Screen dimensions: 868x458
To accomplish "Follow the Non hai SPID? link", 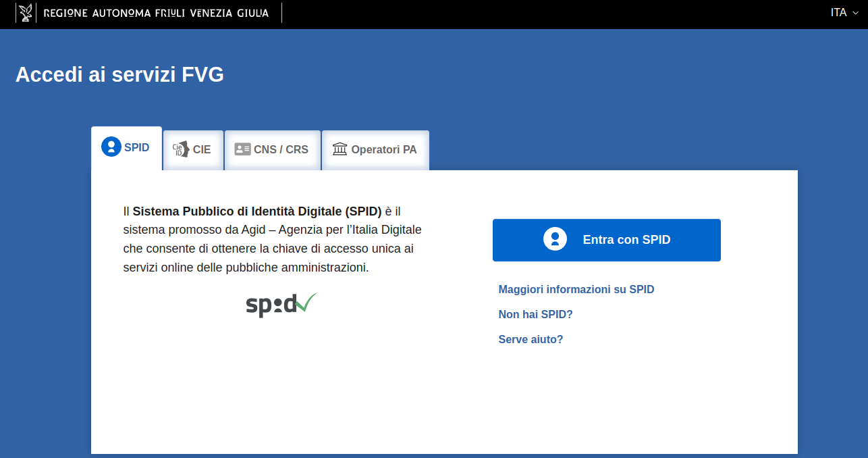I will (535, 314).
